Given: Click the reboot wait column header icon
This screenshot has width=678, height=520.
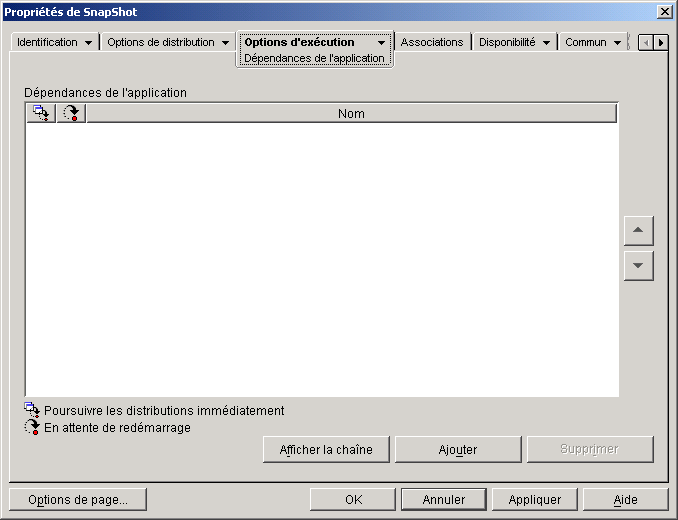Looking at the screenshot, I should [71, 113].
